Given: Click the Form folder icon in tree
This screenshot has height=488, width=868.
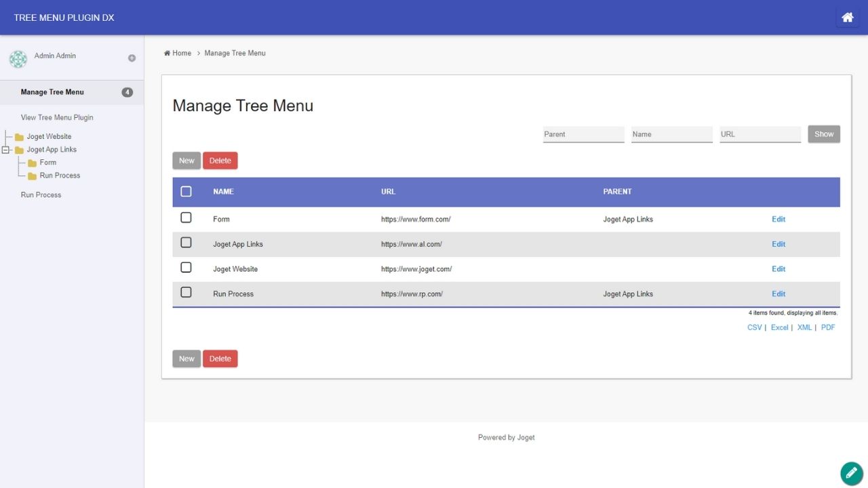Looking at the screenshot, I should click(x=32, y=163).
